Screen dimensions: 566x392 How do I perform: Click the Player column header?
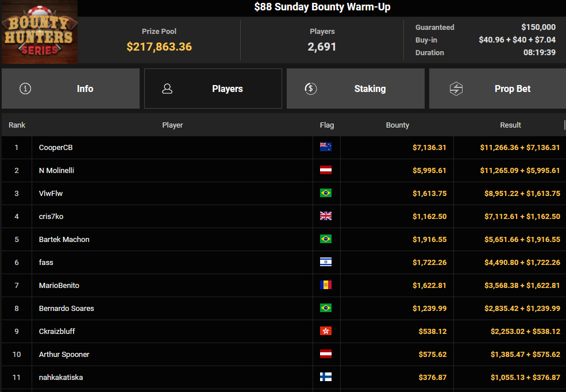[172, 125]
